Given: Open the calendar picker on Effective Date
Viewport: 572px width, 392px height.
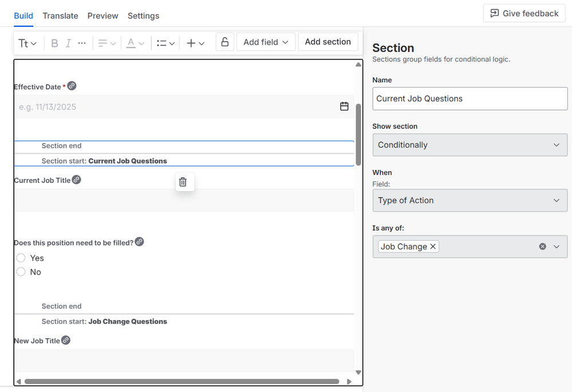Looking at the screenshot, I should [x=344, y=106].
